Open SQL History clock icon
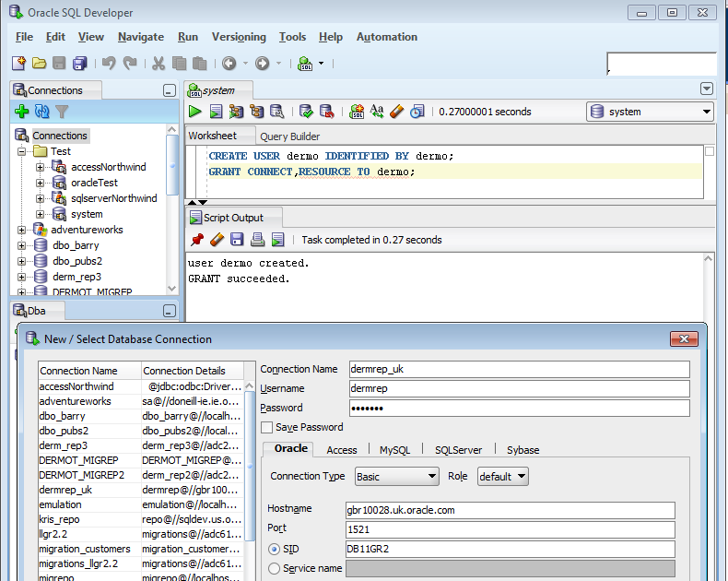This screenshot has width=728, height=581. coord(417,112)
